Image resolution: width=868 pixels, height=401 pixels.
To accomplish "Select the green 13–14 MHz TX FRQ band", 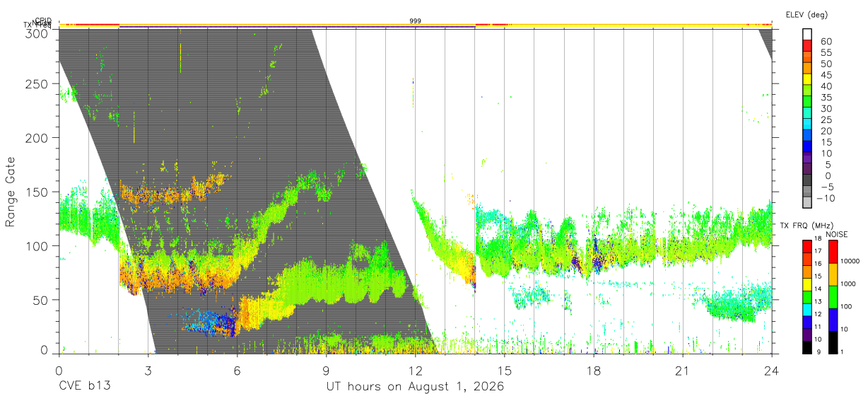I will pyautogui.click(x=807, y=296).
